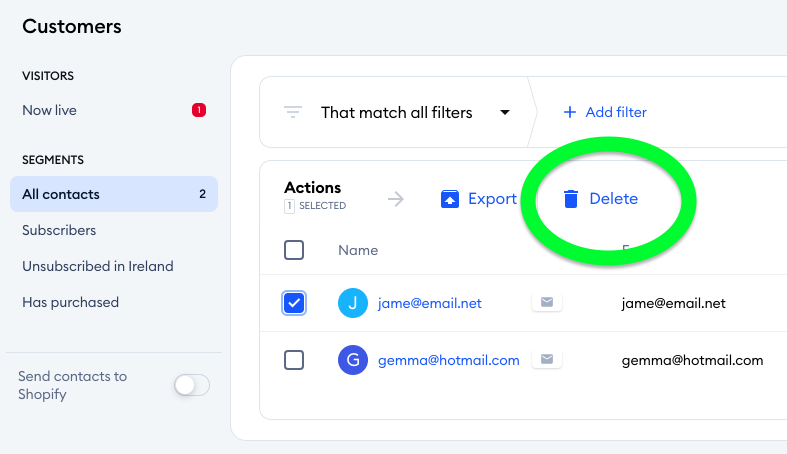Viewport: 787px width, 454px height.
Task: Click the jame@email.net email cell text
Action: point(674,303)
